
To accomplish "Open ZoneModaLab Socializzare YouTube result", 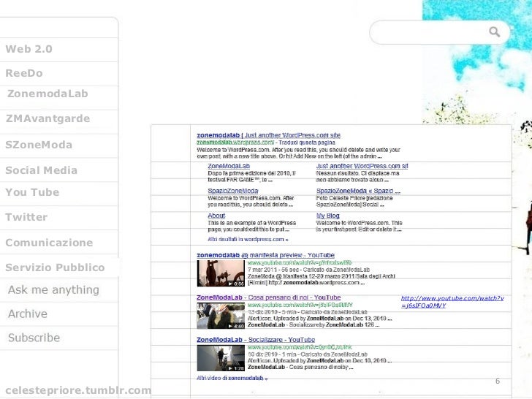I will coord(256,339).
